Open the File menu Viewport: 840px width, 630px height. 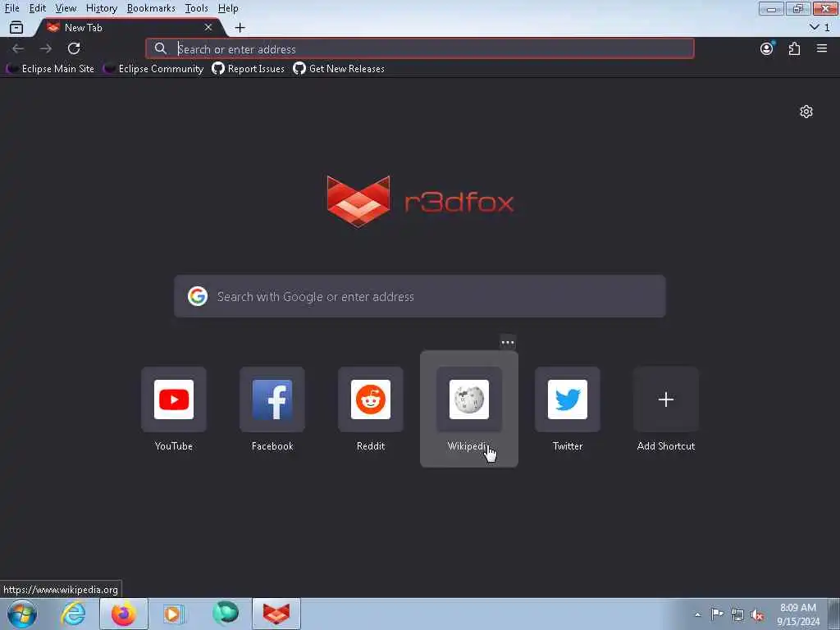tap(11, 8)
